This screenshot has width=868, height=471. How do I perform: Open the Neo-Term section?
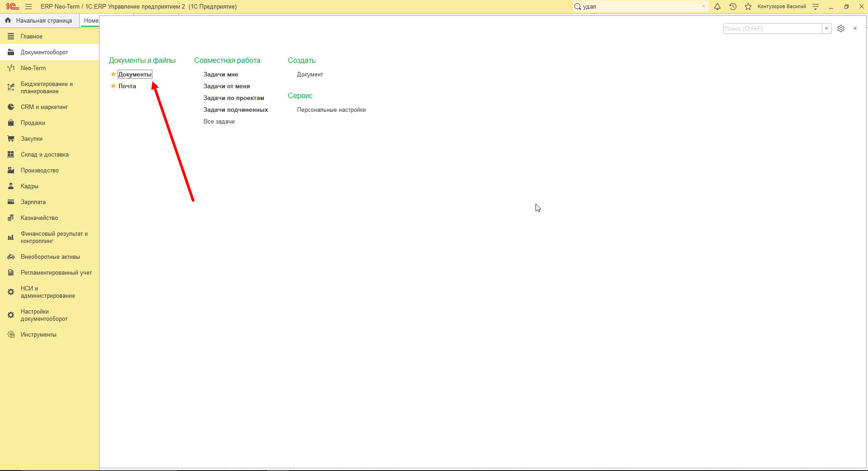click(49, 68)
